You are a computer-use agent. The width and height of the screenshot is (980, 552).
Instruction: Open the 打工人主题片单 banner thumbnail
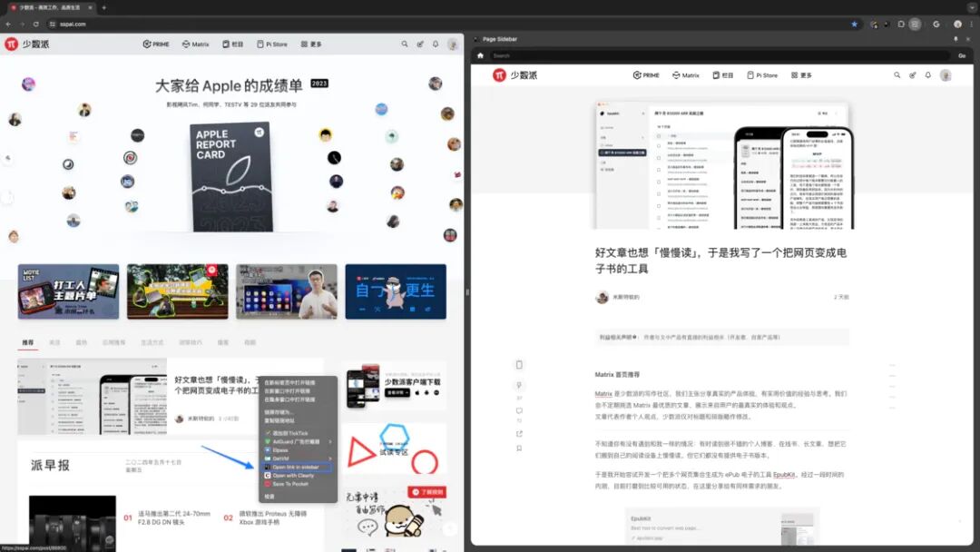[68, 291]
